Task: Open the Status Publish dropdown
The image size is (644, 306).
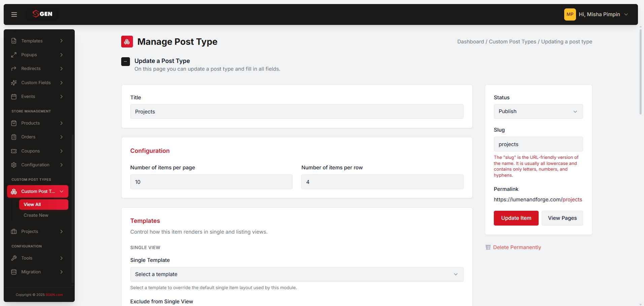Action: tap(538, 111)
